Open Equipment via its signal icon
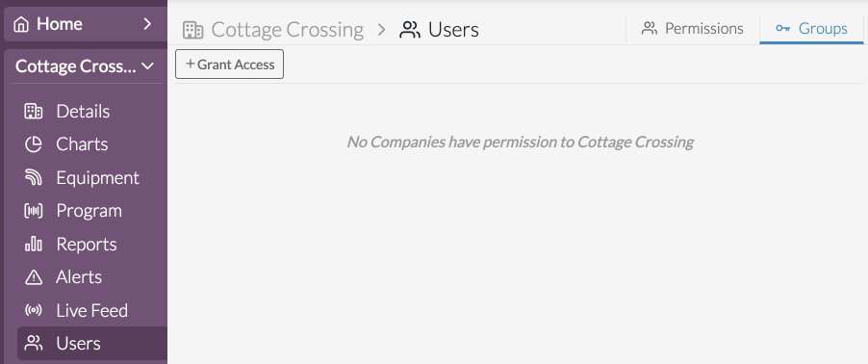This screenshot has width=868, height=364. tap(34, 178)
